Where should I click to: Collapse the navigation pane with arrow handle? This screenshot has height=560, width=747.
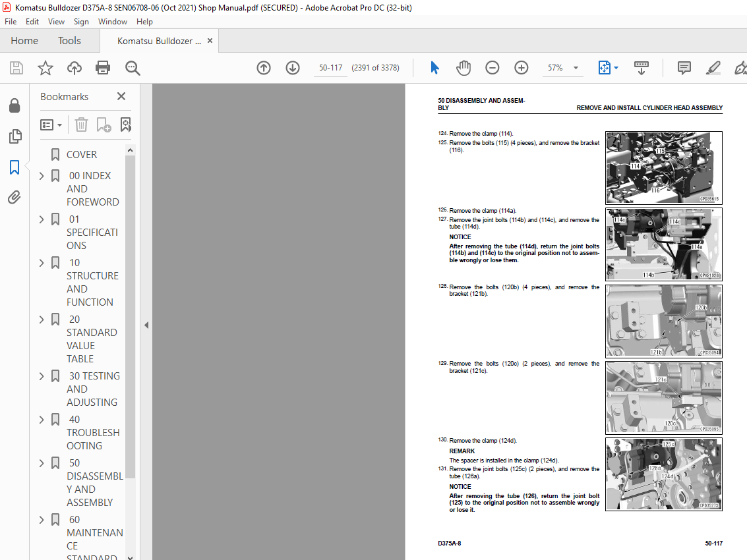point(146,325)
